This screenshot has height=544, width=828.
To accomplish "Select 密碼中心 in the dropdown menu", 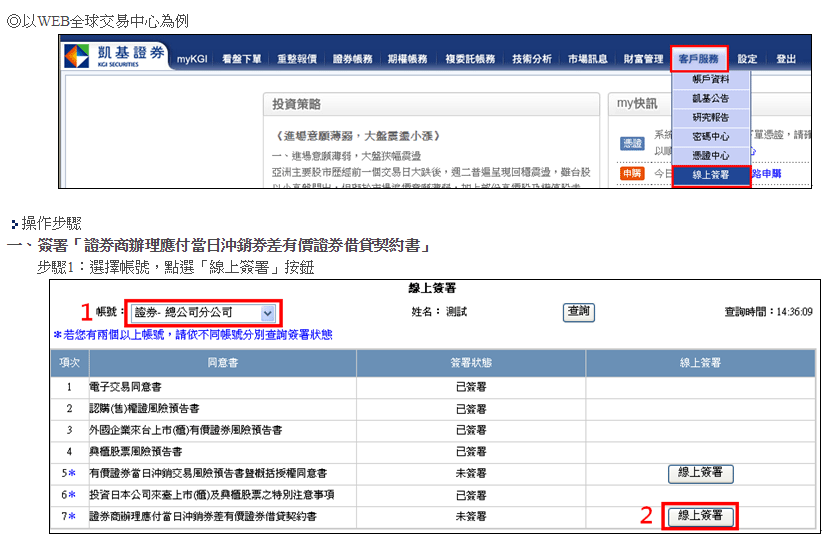I will tap(711, 137).
